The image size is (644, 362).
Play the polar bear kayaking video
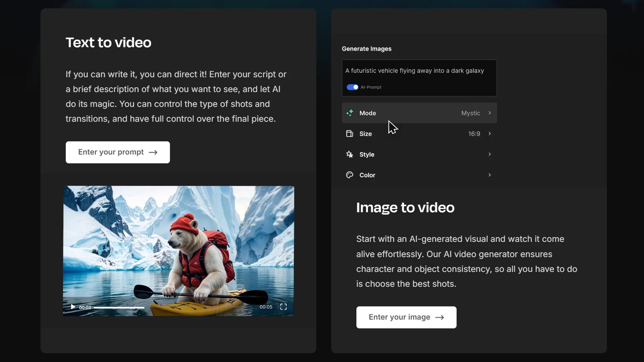click(x=72, y=307)
